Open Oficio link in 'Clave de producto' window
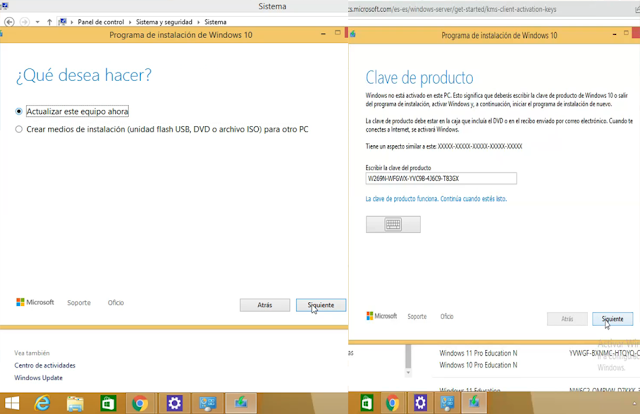Image resolution: width=640 pixels, height=414 pixels. [x=447, y=316]
